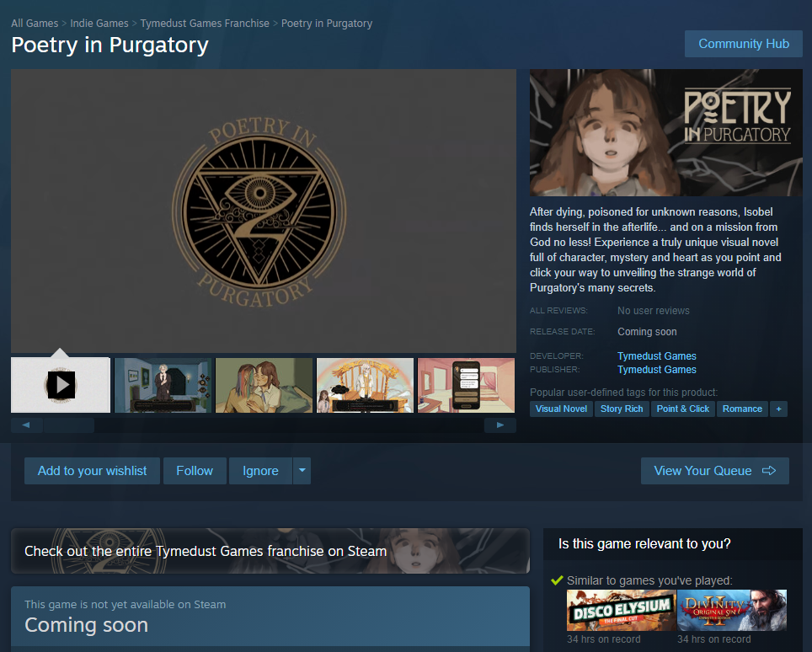Play the trailer video thumbnail
The width and height of the screenshot is (812, 652).
(x=61, y=385)
